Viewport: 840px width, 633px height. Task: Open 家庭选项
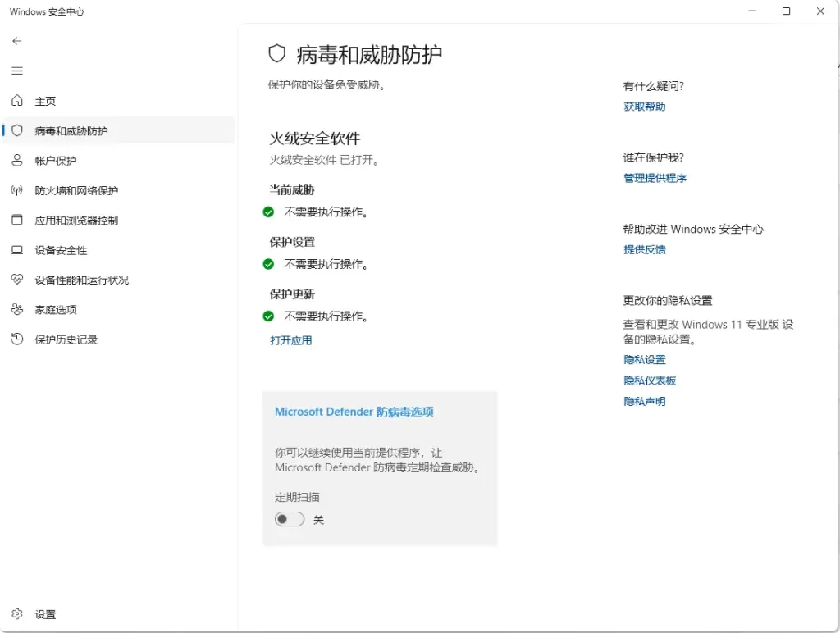coord(119,310)
